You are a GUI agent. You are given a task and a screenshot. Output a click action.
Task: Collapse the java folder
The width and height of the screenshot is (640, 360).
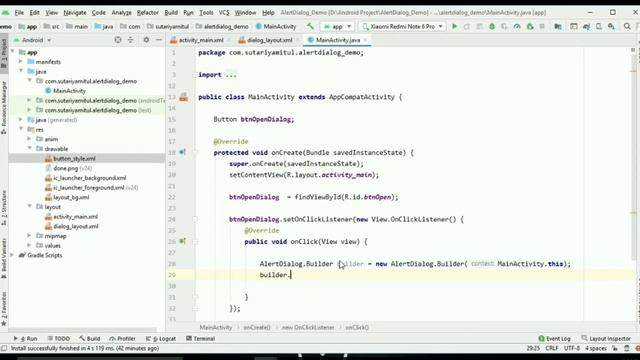(x=21, y=71)
